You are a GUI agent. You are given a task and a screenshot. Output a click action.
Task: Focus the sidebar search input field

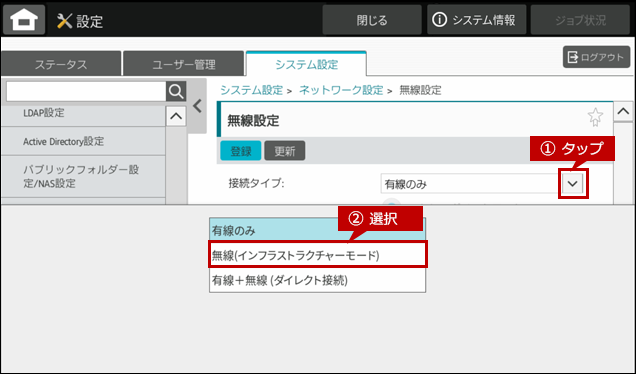[86, 91]
